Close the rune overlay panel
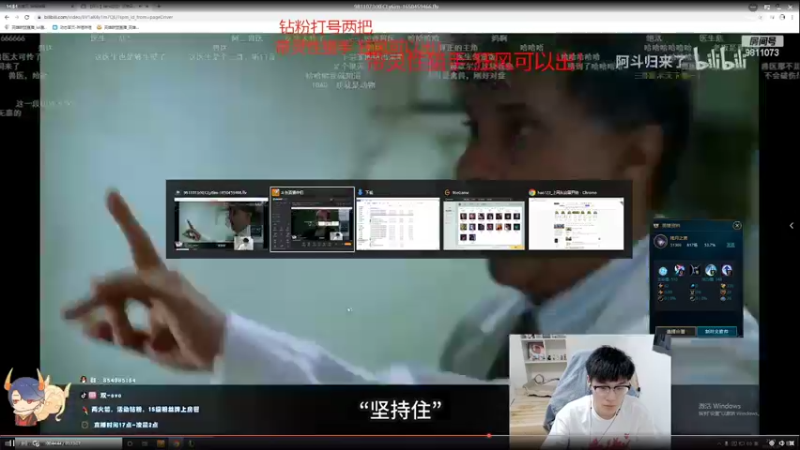Viewport: 800px width, 450px height. coord(737,226)
